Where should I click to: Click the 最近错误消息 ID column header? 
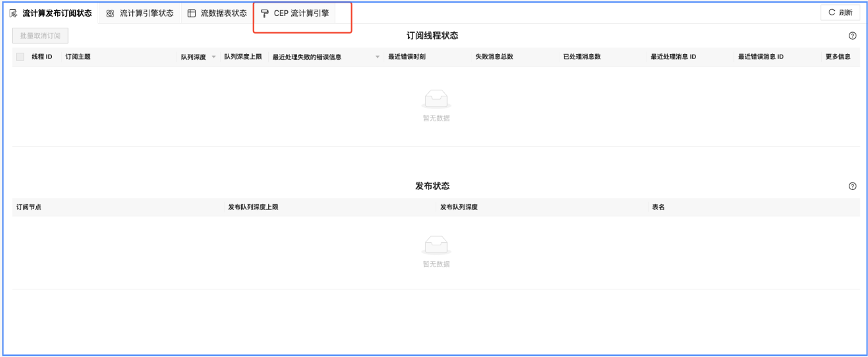pyautogui.click(x=760, y=57)
